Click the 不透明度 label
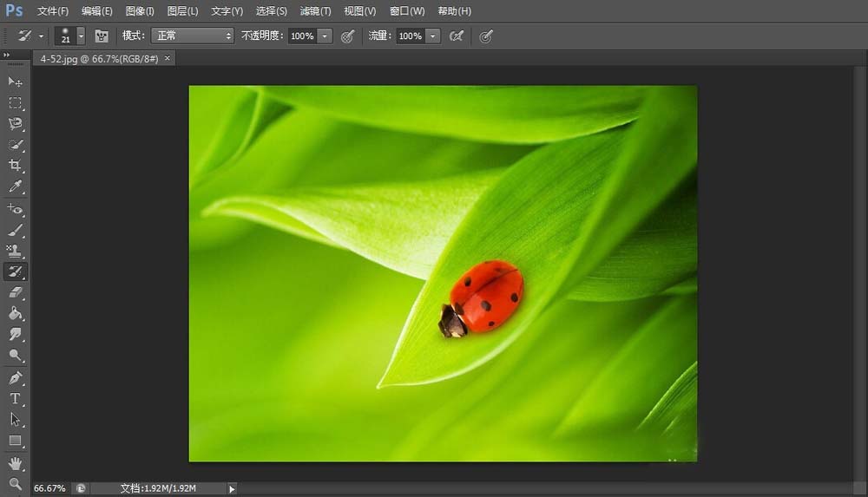Screen dimensions: 868x497 [262, 36]
